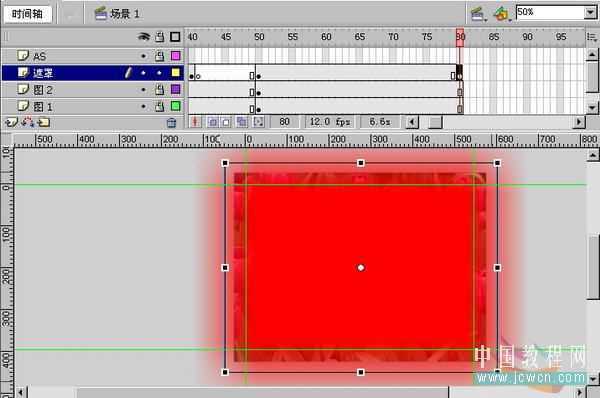
Task: Click frame 50 keyframe on 图 1 layer
Action: pyautogui.click(x=259, y=109)
